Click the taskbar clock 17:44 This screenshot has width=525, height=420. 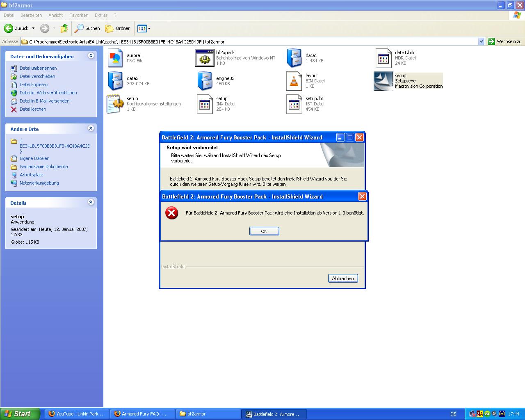(x=514, y=414)
